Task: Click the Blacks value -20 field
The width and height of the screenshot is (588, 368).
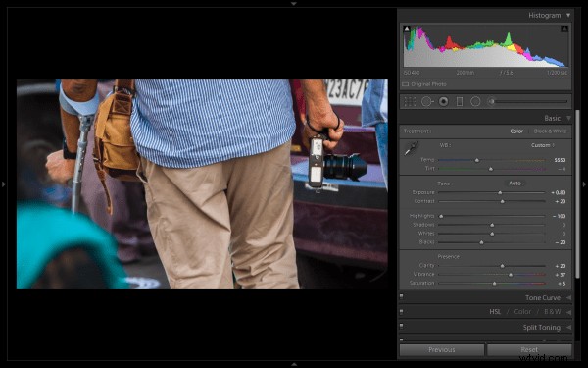Action: point(561,242)
